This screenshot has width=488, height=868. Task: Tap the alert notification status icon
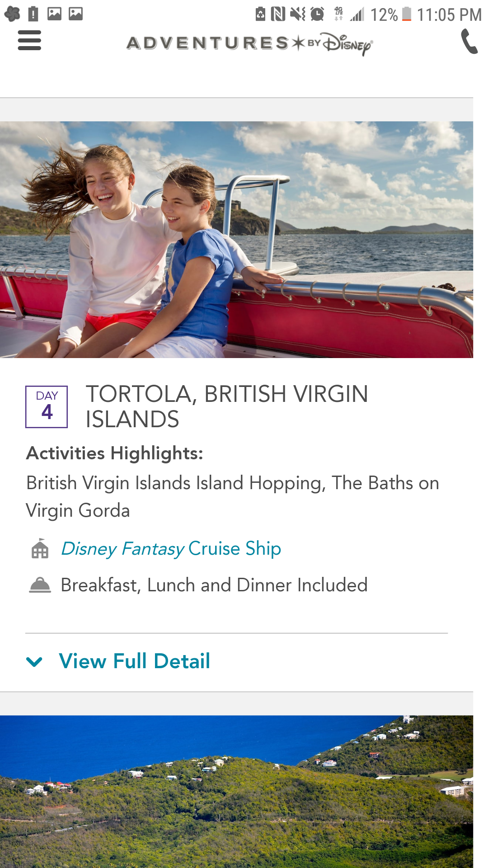click(x=33, y=14)
